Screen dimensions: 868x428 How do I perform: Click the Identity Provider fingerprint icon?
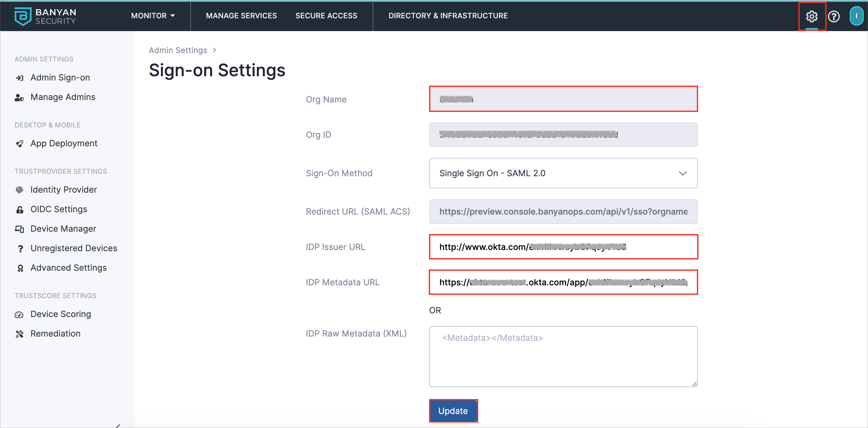pyautogui.click(x=20, y=190)
